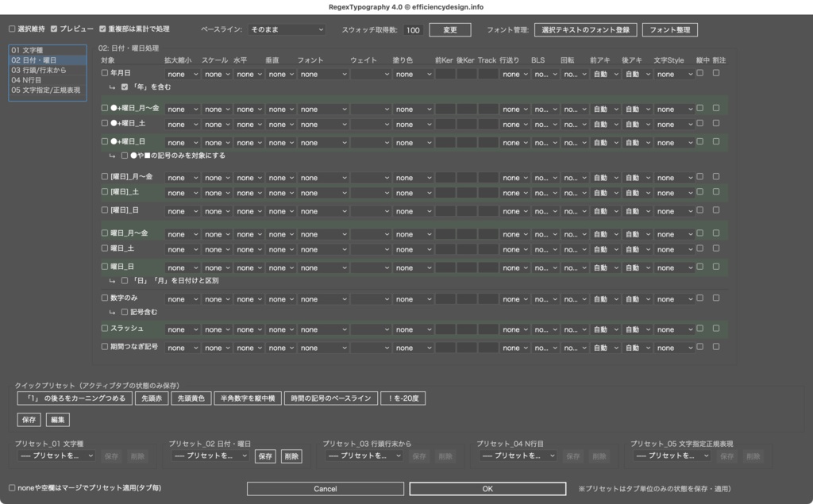Viewport: 813px width, 504px height.
Task: Open 水平 dropdown in 曜日_月〜金 row
Action: pyautogui.click(x=249, y=234)
